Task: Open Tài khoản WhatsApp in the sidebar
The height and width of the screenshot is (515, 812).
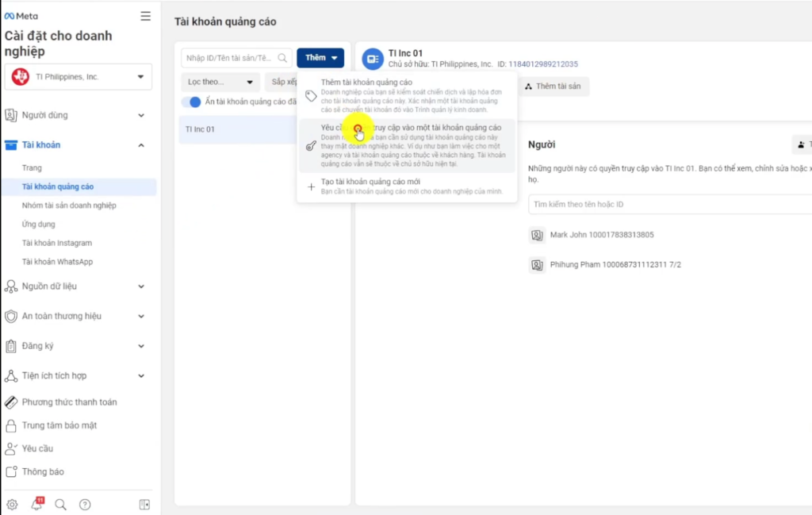Action: point(57,262)
